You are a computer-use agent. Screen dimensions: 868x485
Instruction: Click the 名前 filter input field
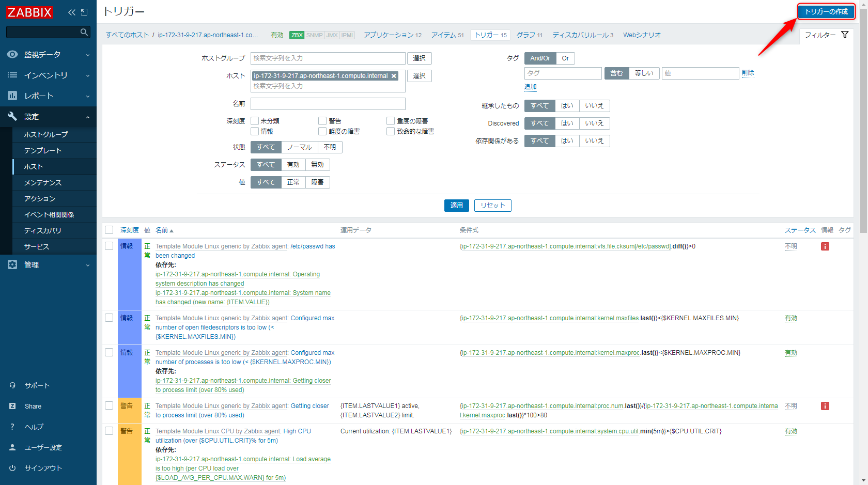coord(328,104)
